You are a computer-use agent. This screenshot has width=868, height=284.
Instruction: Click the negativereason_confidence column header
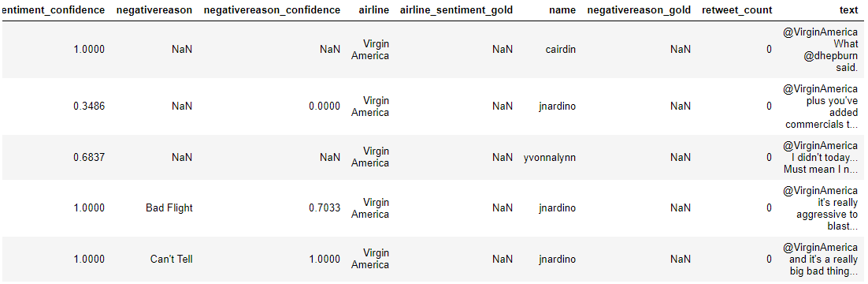(272, 10)
